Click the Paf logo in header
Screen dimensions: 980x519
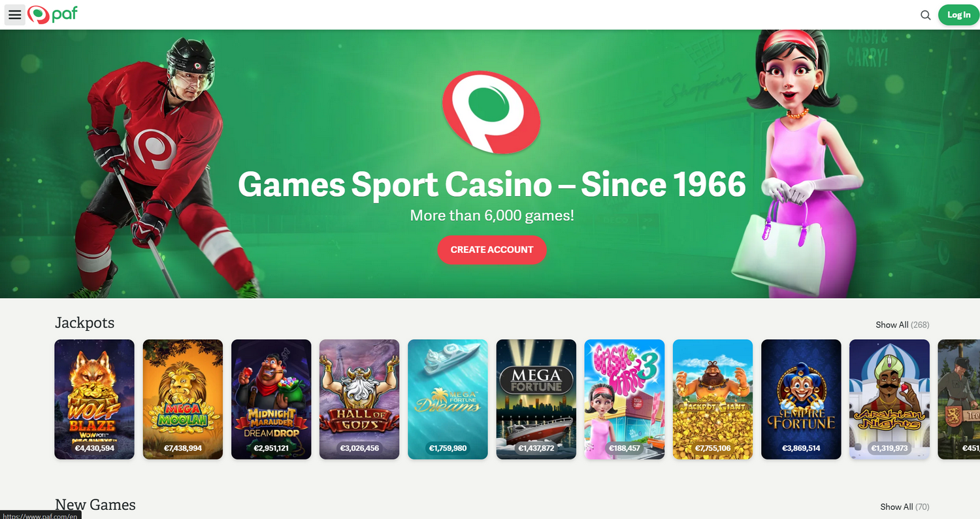(x=52, y=14)
